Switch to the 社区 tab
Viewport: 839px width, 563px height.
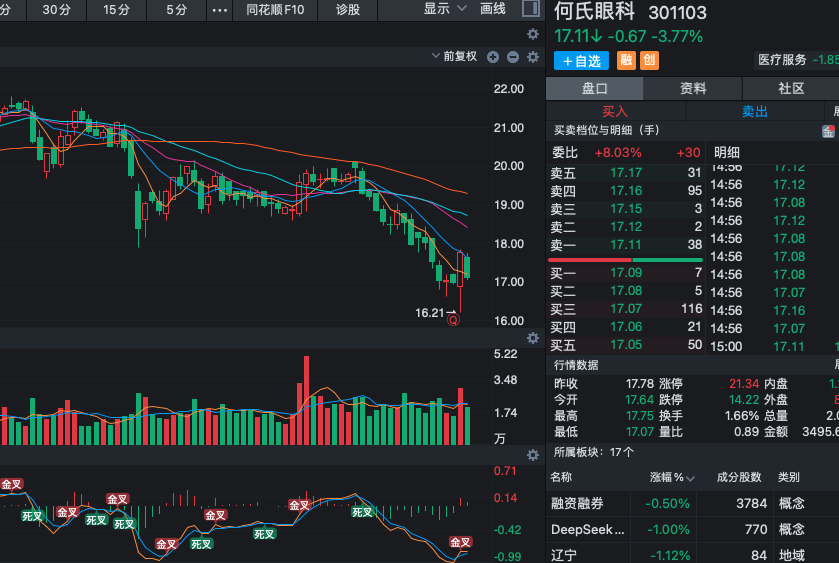(791, 88)
